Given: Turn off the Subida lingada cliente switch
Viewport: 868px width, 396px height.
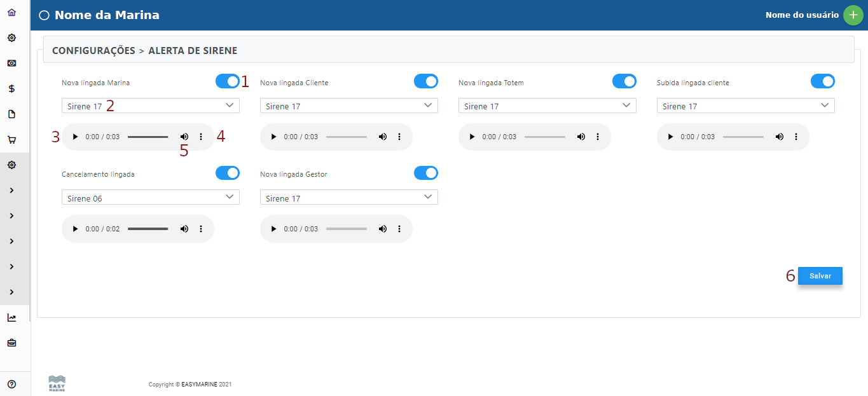Looking at the screenshot, I should pos(822,81).
